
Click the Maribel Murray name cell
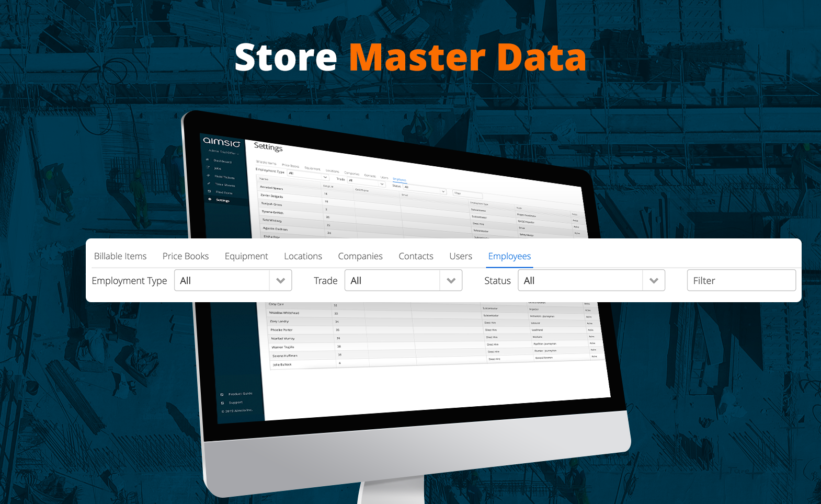[283, 338]
